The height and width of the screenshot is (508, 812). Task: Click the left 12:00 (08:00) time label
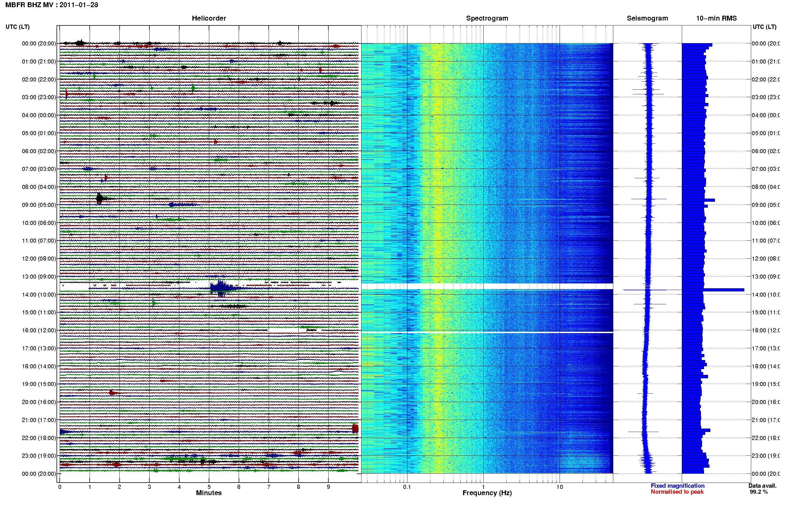click(39, 259)
